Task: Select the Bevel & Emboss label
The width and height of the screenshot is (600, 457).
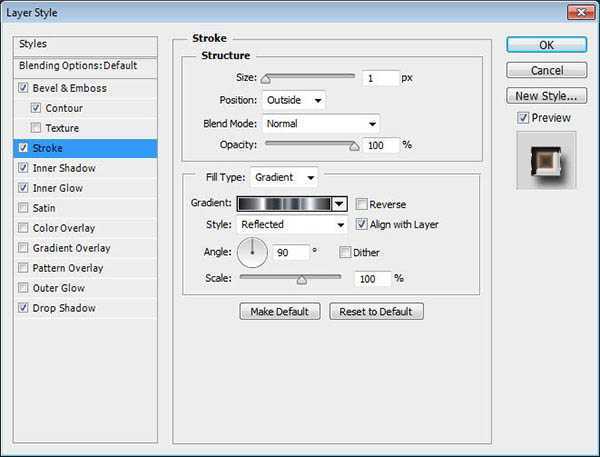Action: click(x=70, y=88)
